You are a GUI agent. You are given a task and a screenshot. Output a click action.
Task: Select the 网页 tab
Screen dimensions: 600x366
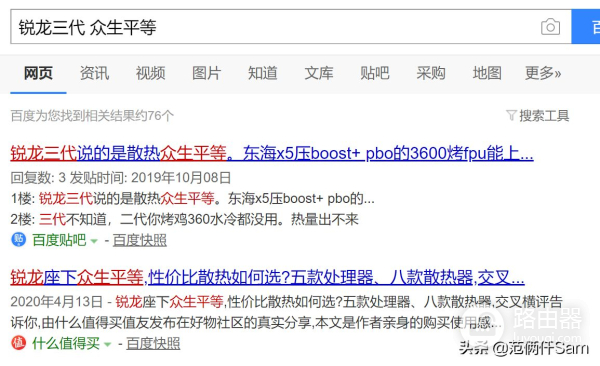(x=38, y=73)
